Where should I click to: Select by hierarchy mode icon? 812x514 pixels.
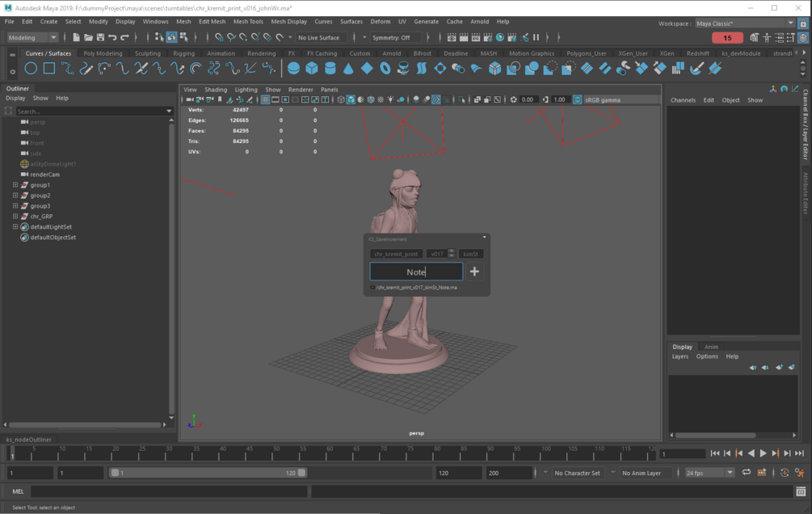click(x=159, y=37)
